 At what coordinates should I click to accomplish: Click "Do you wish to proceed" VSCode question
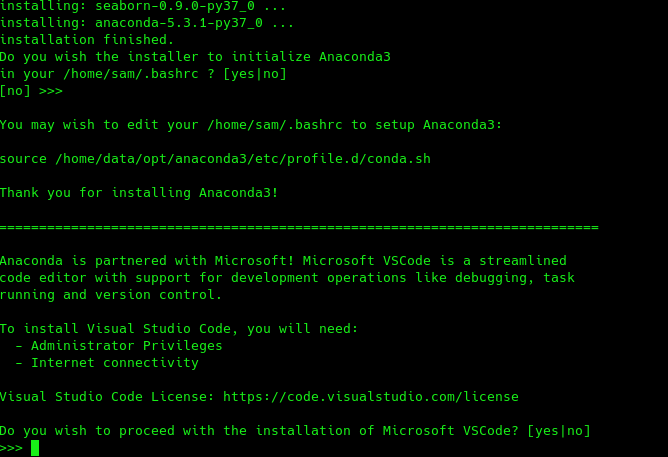[260, 431]
